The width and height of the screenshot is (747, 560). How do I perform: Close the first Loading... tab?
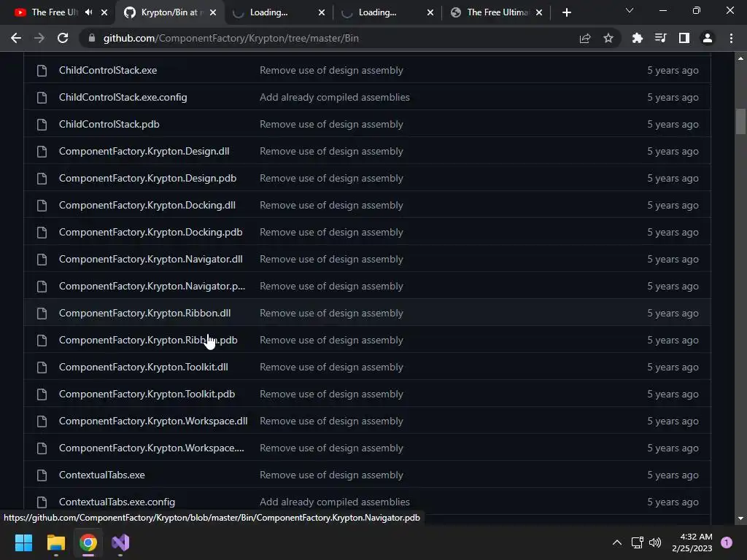click(x=322, y=12)
